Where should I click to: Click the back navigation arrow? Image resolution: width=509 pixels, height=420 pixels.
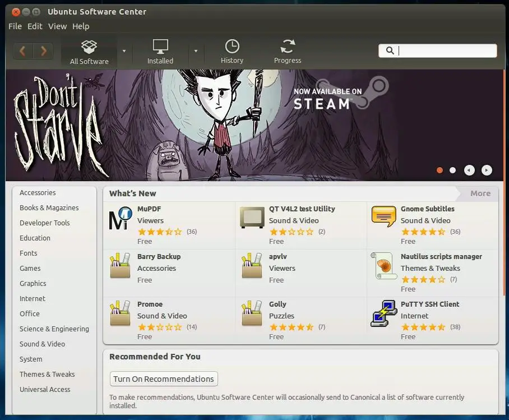[x=23, y=51]
